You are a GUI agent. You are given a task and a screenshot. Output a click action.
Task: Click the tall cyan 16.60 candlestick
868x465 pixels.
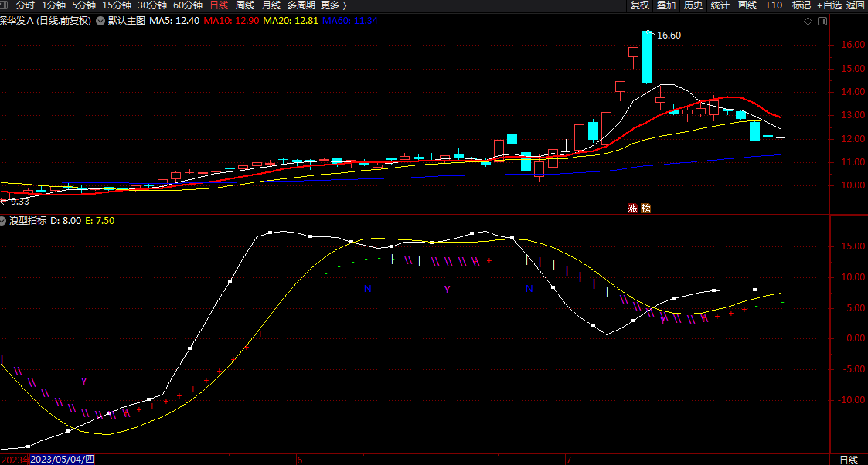click(646, 57)
